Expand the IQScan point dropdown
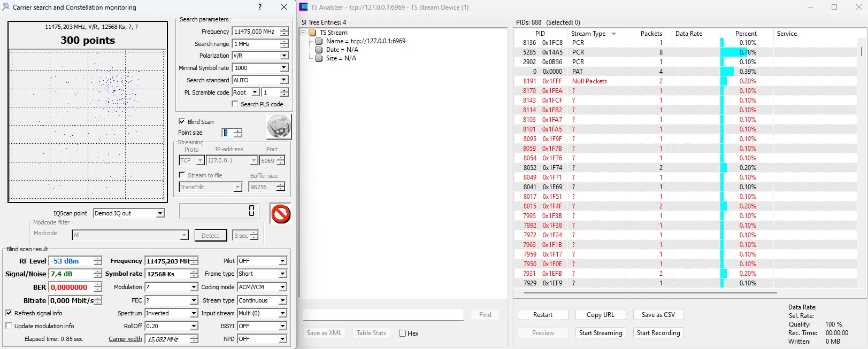The width and height of the screenshot is (868, 349). click(160, 213)
